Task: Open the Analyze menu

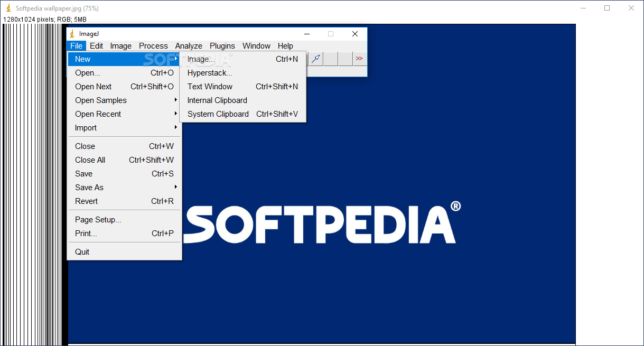Action: tap(189, 46)
